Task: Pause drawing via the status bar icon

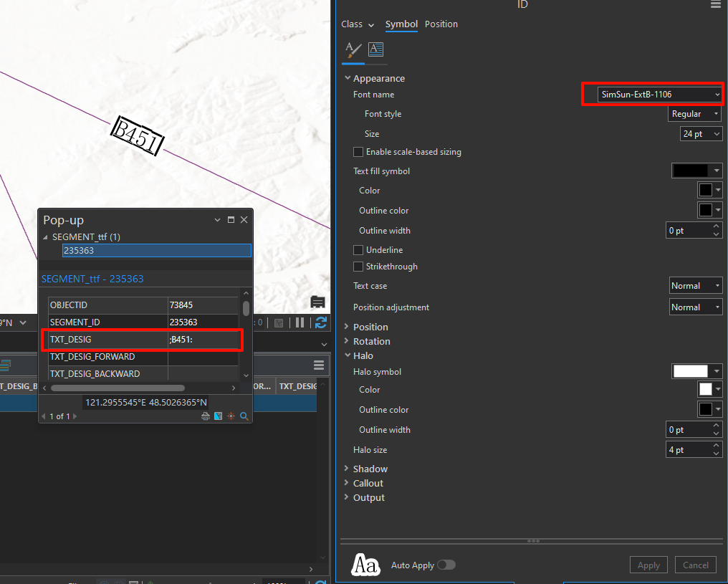Action: pyautogui.click(x=299, y=322)
